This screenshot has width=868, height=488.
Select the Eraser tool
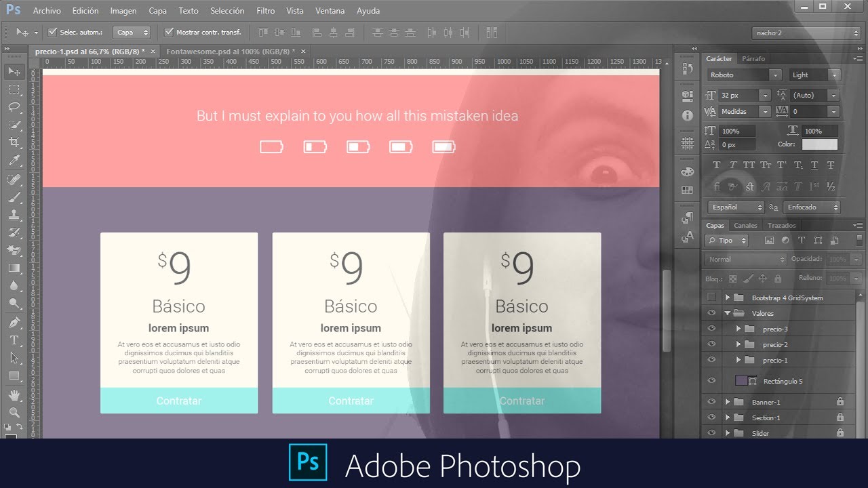point(14,250)
